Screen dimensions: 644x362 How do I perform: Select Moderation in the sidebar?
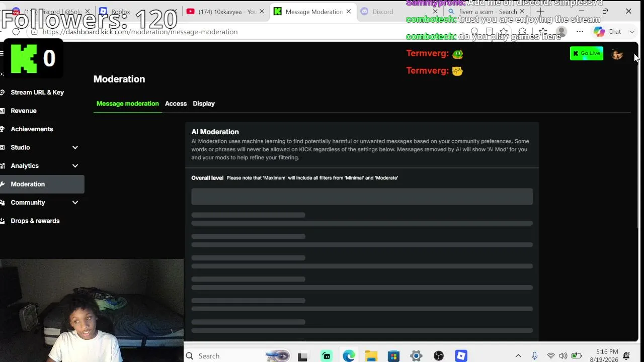[42, 184]
